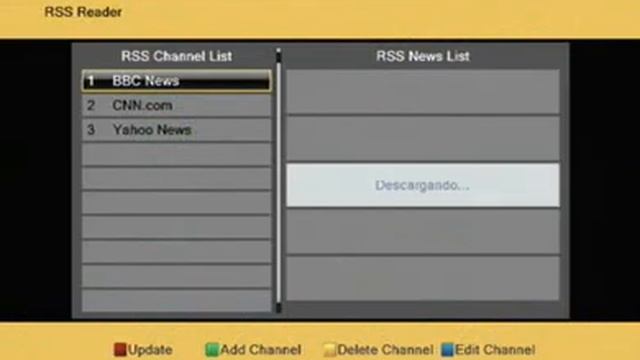This screenshot has width=640, height=360.
Task: Select CNN.com channel row
Action: [176, 105]
